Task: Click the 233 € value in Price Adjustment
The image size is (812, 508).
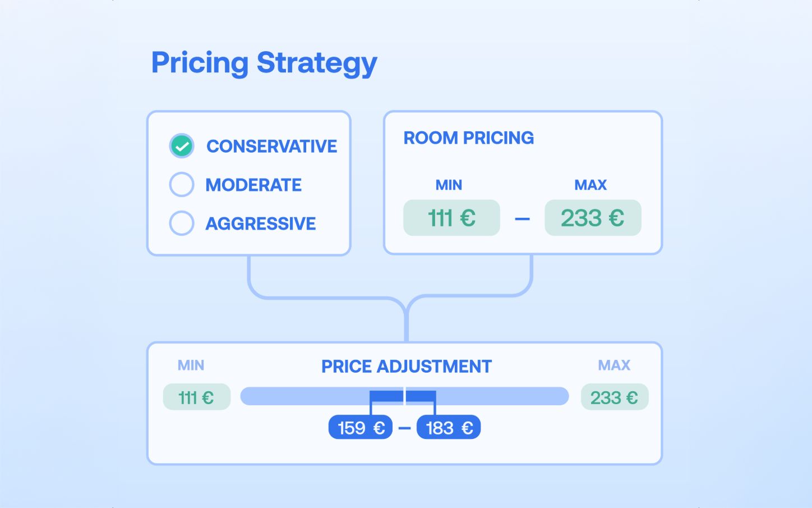Action: click(x=615, y=397)
